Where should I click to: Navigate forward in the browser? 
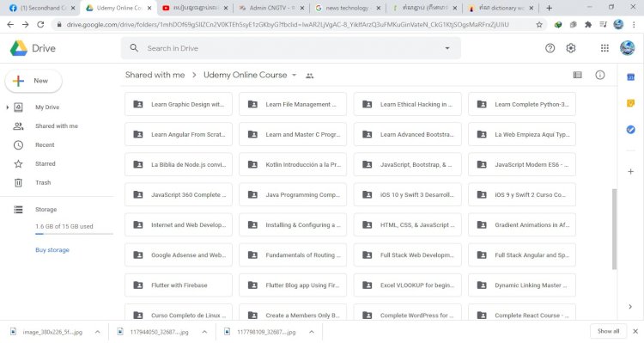click(26, 25)
